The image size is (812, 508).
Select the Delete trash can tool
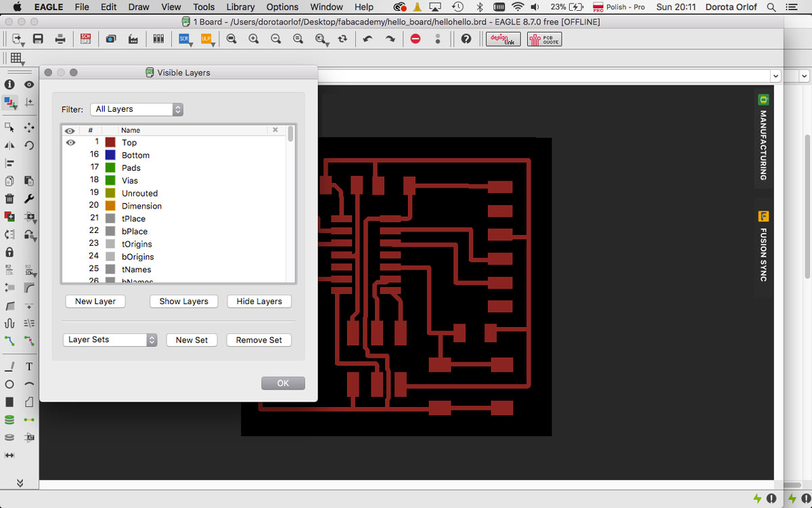pos(9,198)
